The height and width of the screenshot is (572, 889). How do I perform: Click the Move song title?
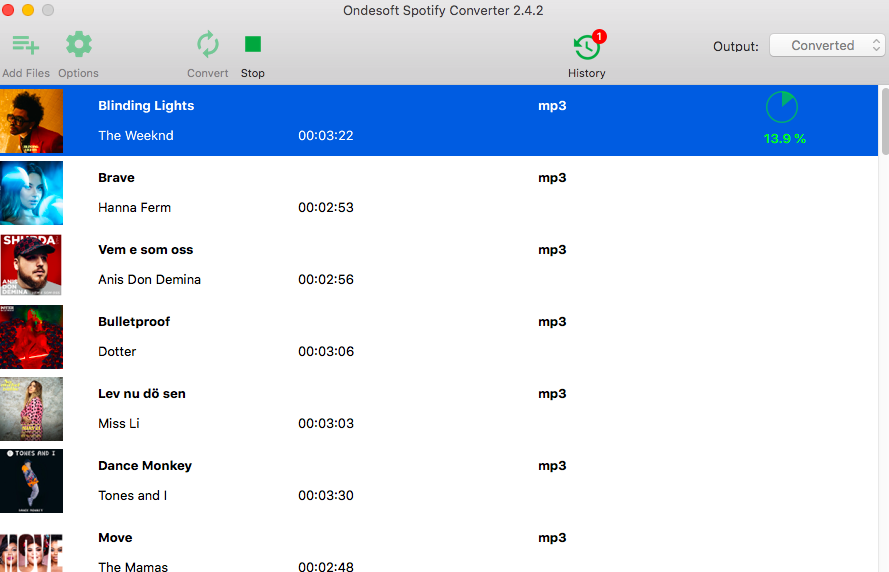click(115, 537)
